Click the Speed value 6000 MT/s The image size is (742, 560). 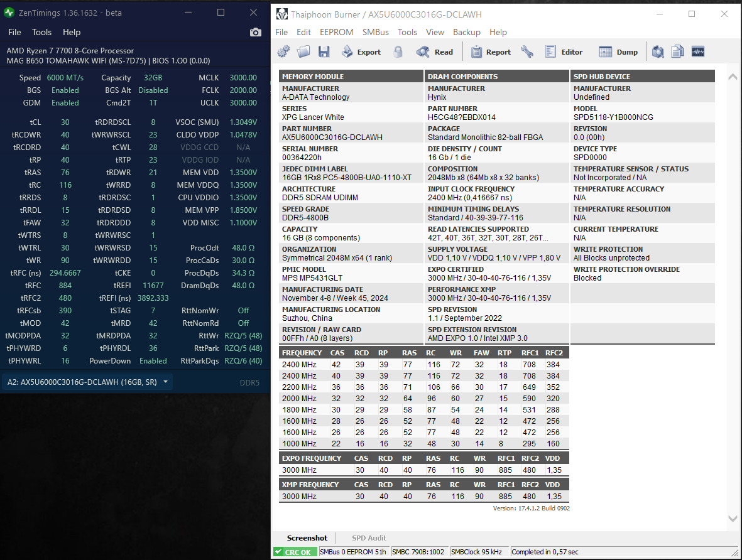tap(65, 78)
